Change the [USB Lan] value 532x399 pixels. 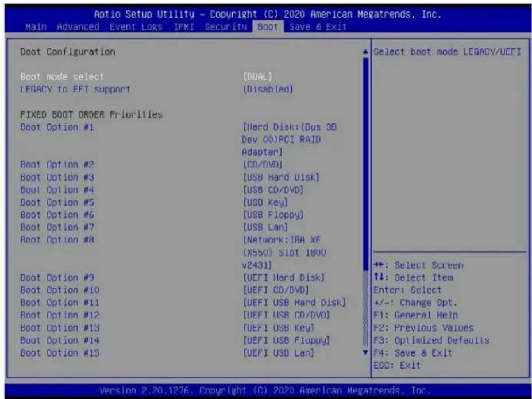pos(265,227)
